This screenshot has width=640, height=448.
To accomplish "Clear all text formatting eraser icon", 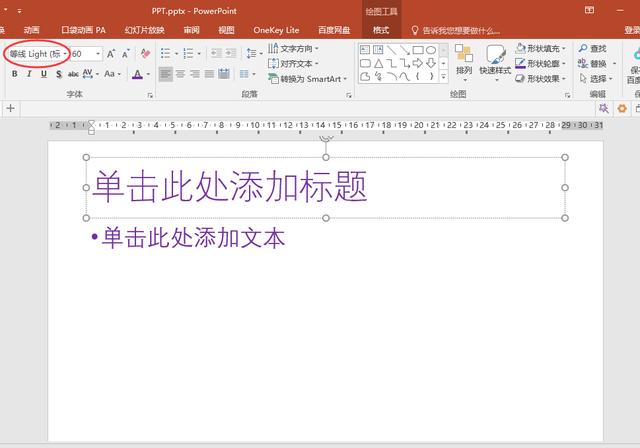I will tap(145, 53).
